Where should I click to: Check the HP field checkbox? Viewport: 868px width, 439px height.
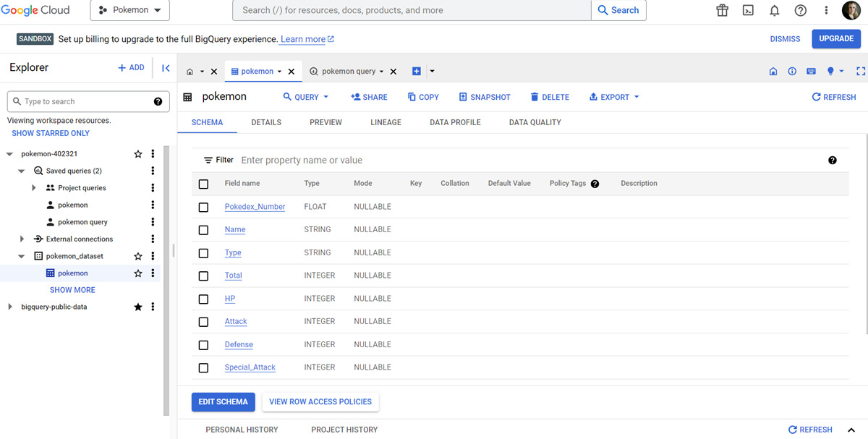(203, 299)
